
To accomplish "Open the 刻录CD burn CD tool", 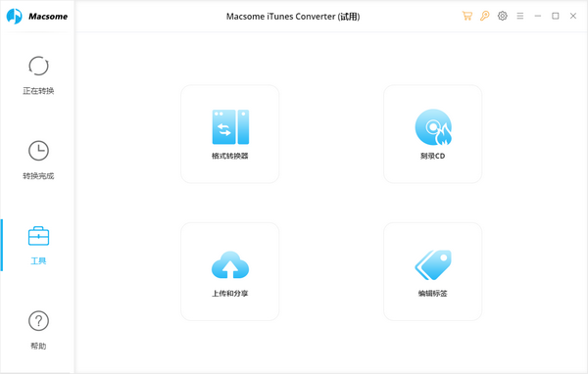I will 432,134.
